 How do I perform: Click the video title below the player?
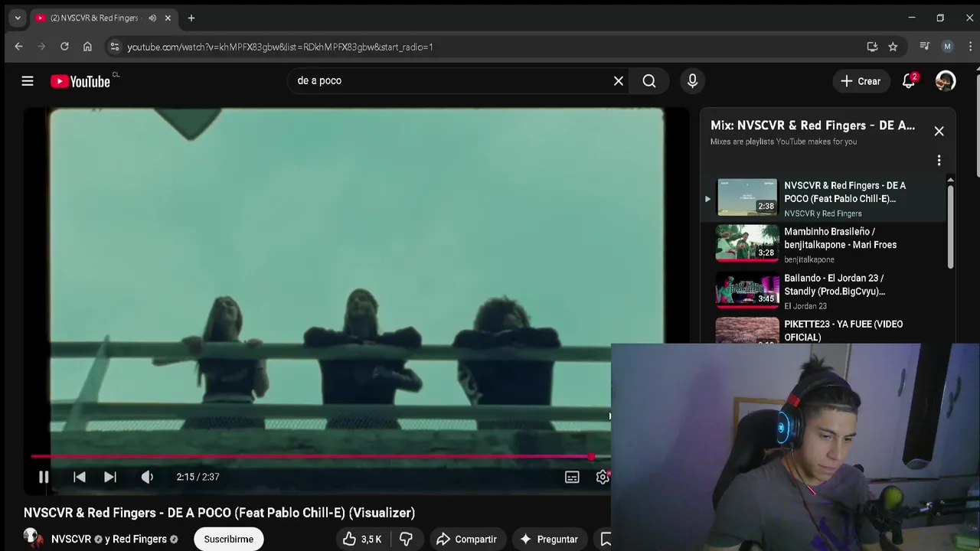click(x=219, y=513)
